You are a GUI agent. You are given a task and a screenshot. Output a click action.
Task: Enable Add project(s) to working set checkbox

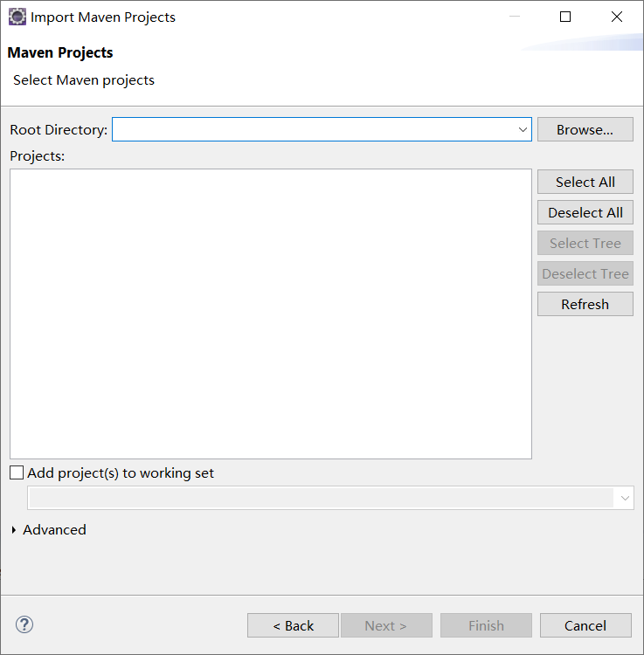click(17, 472)
